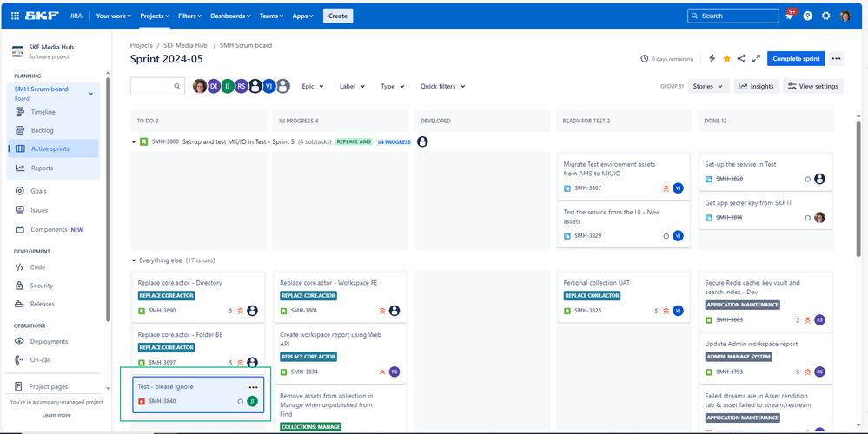Open Issues in sidebar
Image resolution: width=868 pixels, height=434 pixels.
54,210
